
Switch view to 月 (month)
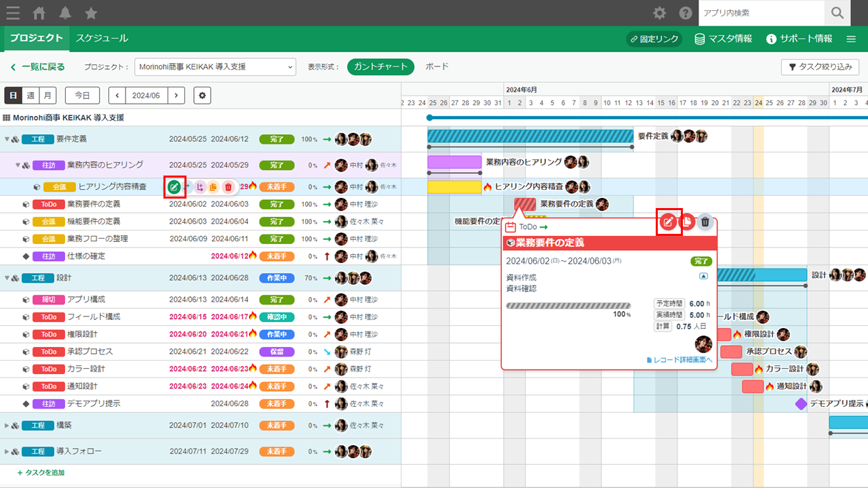pos(47,96)
